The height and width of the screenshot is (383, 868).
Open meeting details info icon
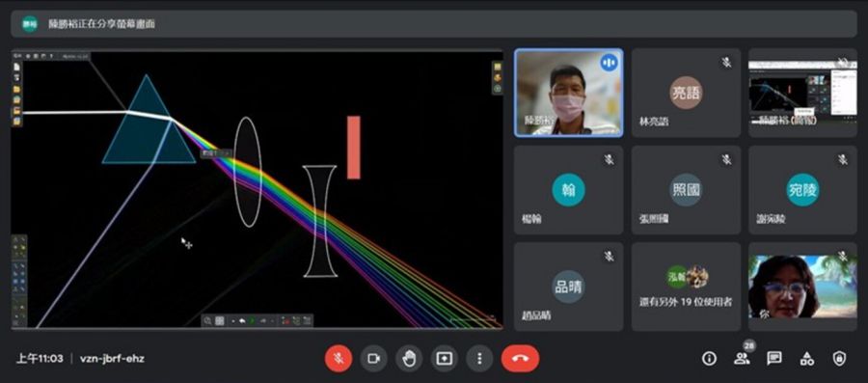[x=709, y=359]
